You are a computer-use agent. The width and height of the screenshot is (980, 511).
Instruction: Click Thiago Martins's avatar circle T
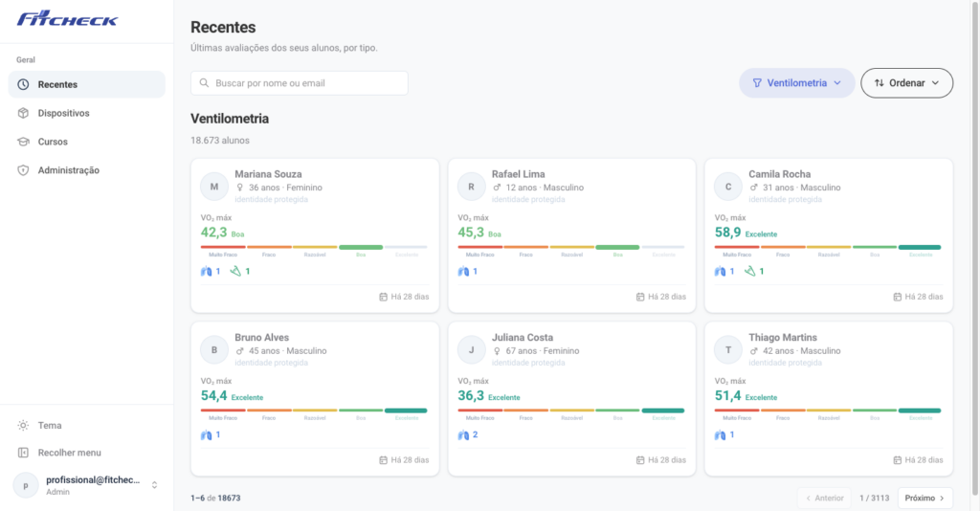coord(728,350)
